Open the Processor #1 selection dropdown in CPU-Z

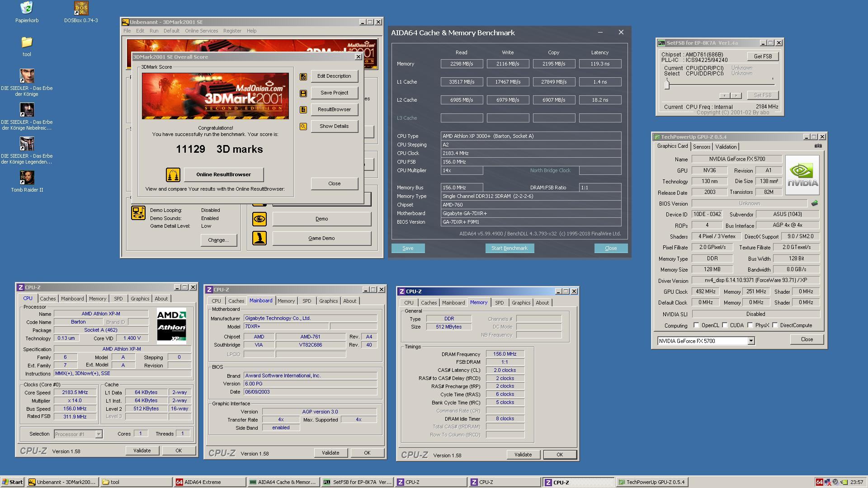click(99, 434)
